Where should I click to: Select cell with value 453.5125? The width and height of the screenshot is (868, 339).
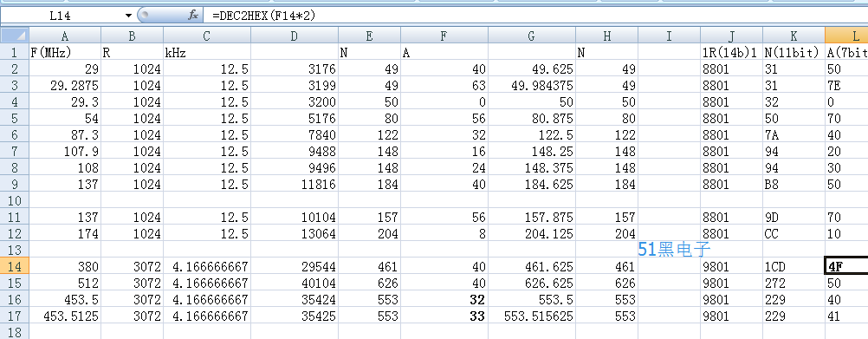tap(64, 316)
